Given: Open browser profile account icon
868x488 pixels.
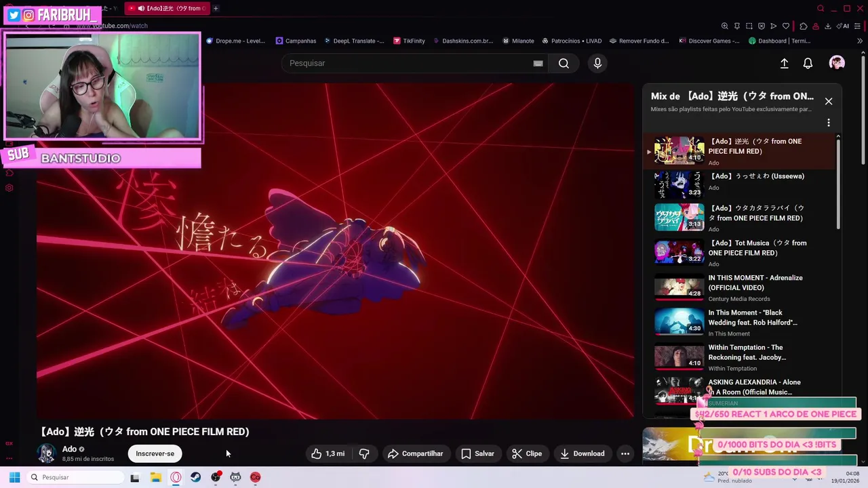Looking at the screenshot, I should [816, 26].
